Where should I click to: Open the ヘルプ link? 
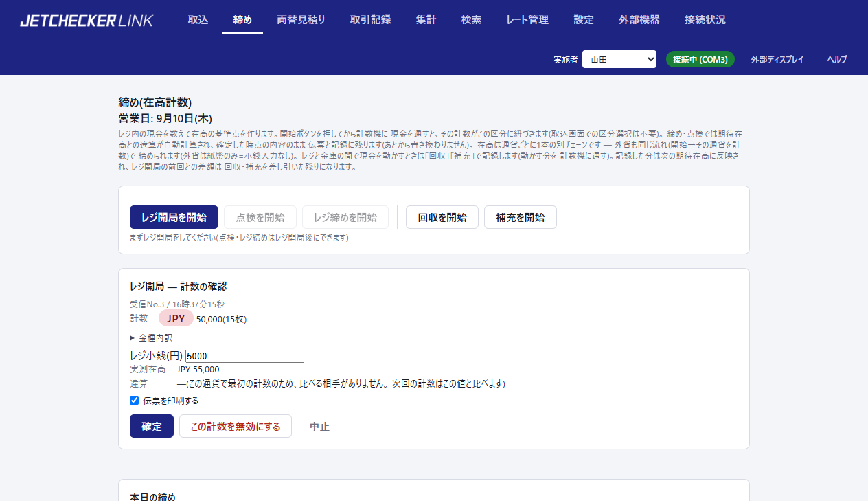pyautogui.click(x=837, y=59)
